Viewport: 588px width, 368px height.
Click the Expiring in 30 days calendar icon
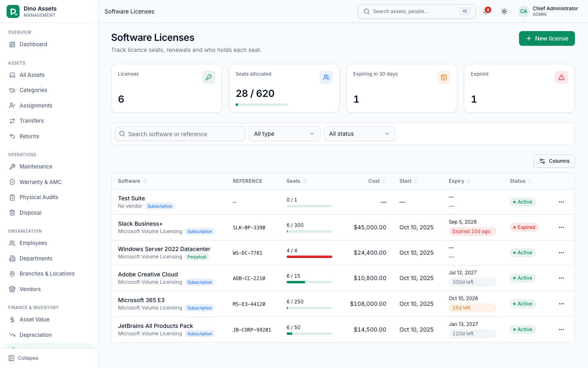click(x=444, y=77)
